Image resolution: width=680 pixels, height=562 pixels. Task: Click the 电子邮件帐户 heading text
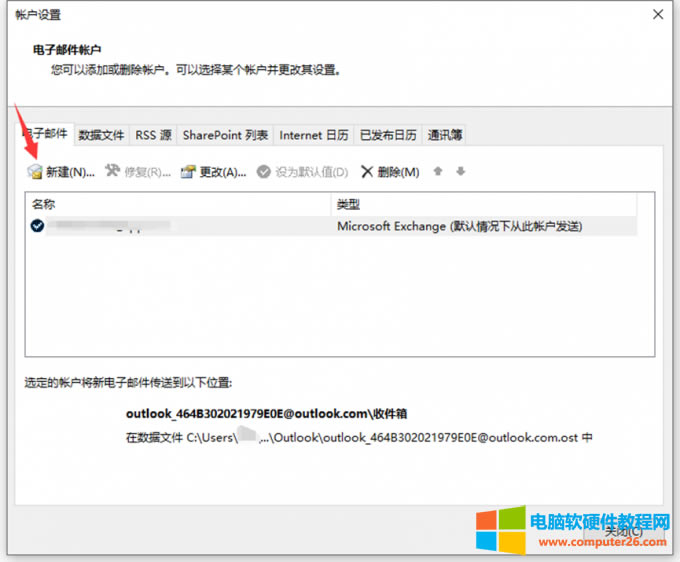pos(67,50)
